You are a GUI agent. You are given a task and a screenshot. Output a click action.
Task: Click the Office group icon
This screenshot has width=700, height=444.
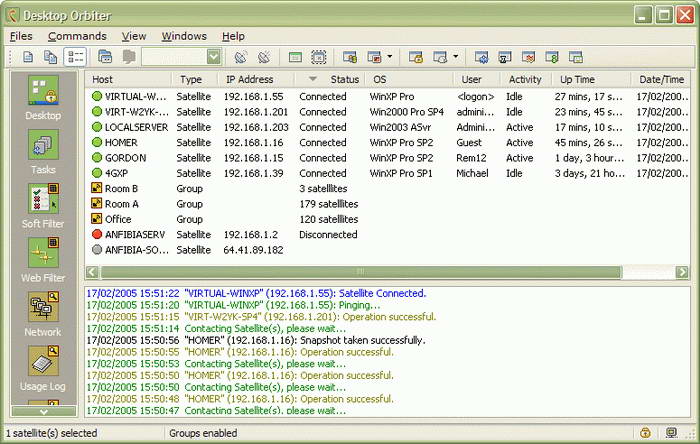click(x=96, y=219)
